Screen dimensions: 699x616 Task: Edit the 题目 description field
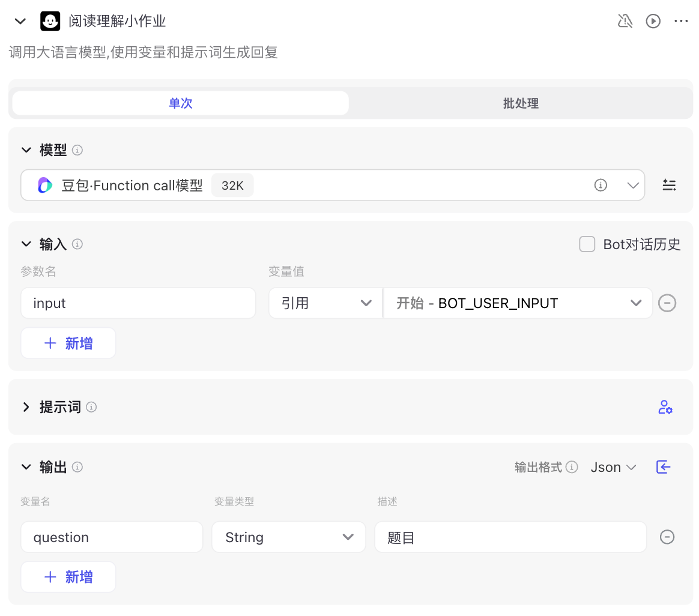tap(510, 537)
